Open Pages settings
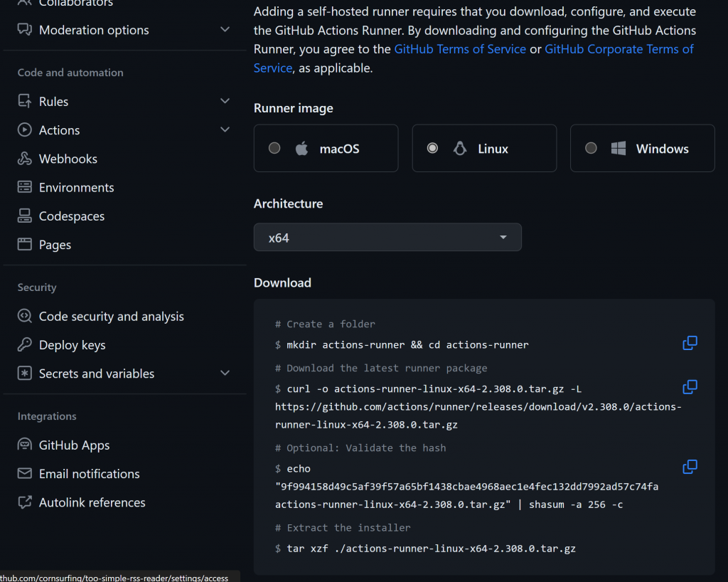 coord(55,245)
